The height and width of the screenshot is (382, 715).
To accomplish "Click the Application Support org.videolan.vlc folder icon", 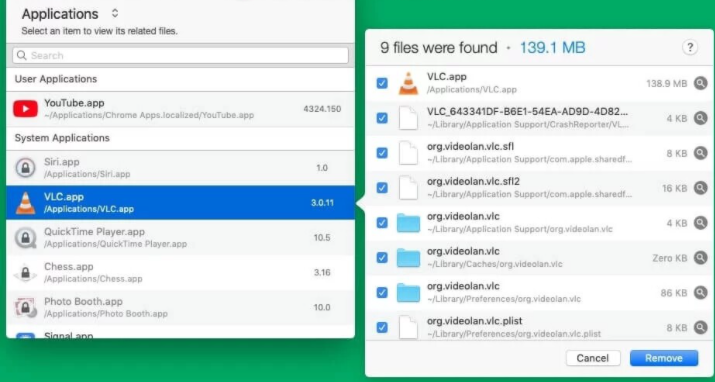I will click(408, 223).
